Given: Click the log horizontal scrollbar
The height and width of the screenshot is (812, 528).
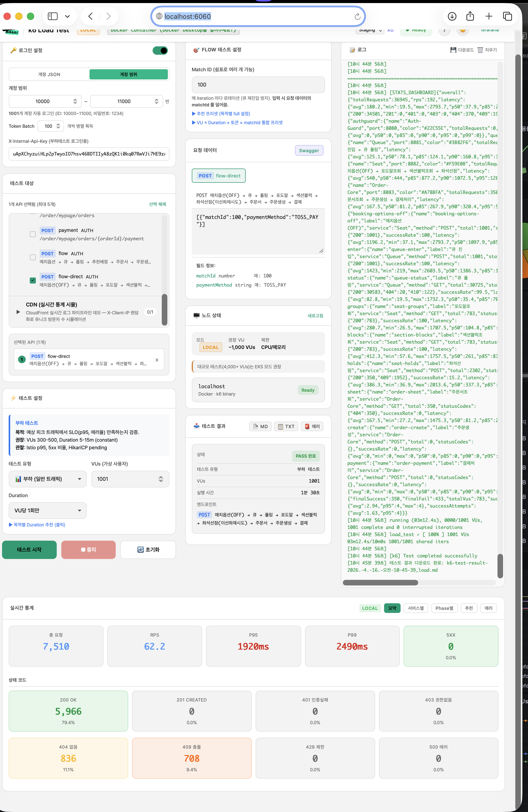Looking at the screenshot, I should point(380,582).
